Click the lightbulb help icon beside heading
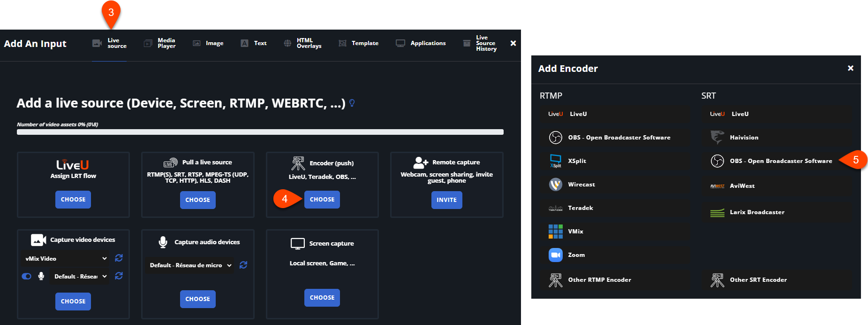 pyautogui.click(x=352, y=103)
